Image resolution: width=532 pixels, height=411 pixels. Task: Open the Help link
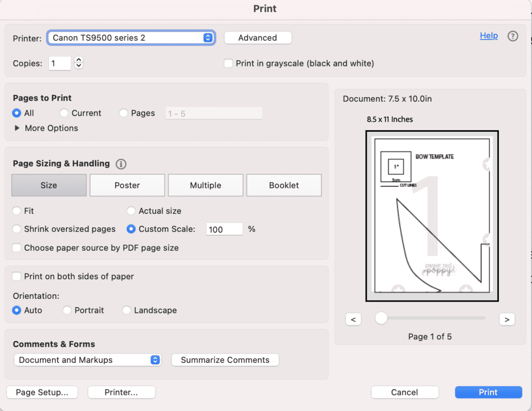(488, 36)
